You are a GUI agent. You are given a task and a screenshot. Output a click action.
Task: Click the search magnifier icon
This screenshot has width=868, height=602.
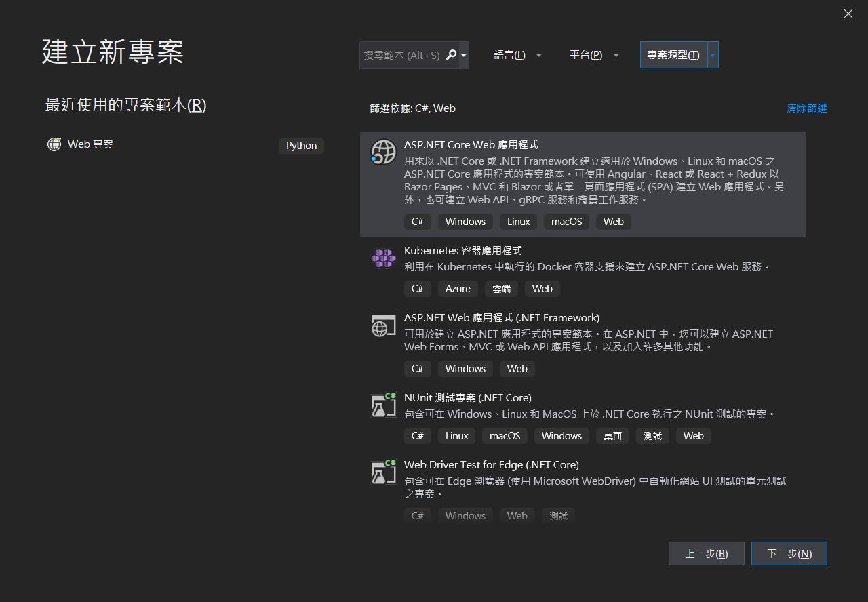pos(451,55)
